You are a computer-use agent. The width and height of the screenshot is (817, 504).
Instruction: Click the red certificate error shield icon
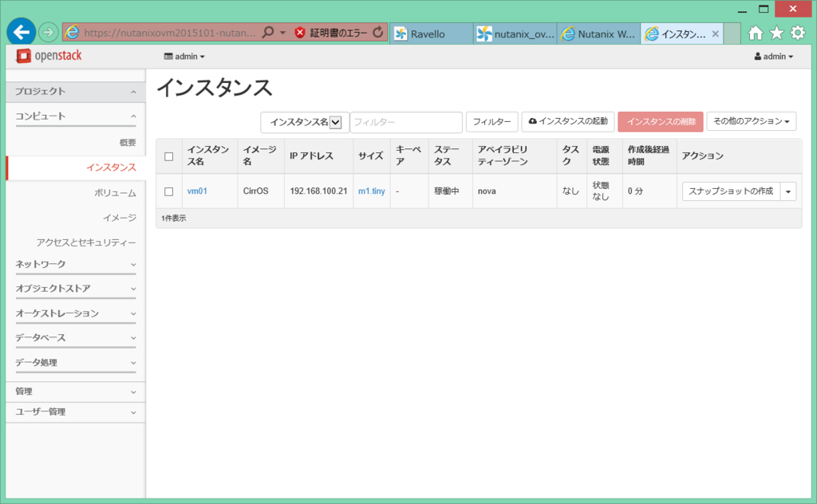(300, 33)
